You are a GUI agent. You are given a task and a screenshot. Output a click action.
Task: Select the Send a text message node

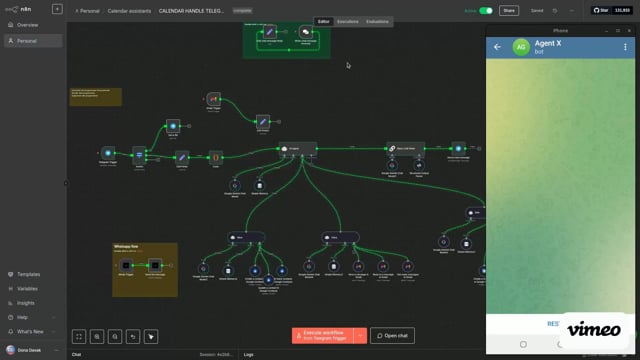pos(458,149)
